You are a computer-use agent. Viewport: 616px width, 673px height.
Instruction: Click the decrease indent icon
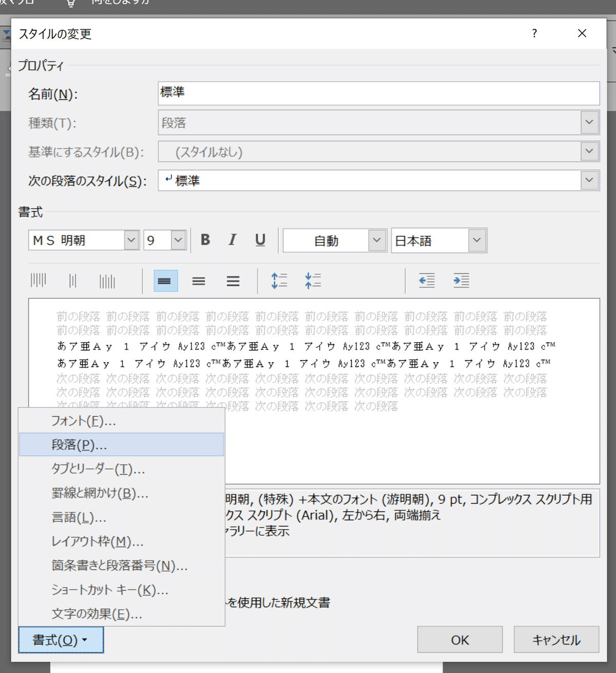[x=426, y=281]
